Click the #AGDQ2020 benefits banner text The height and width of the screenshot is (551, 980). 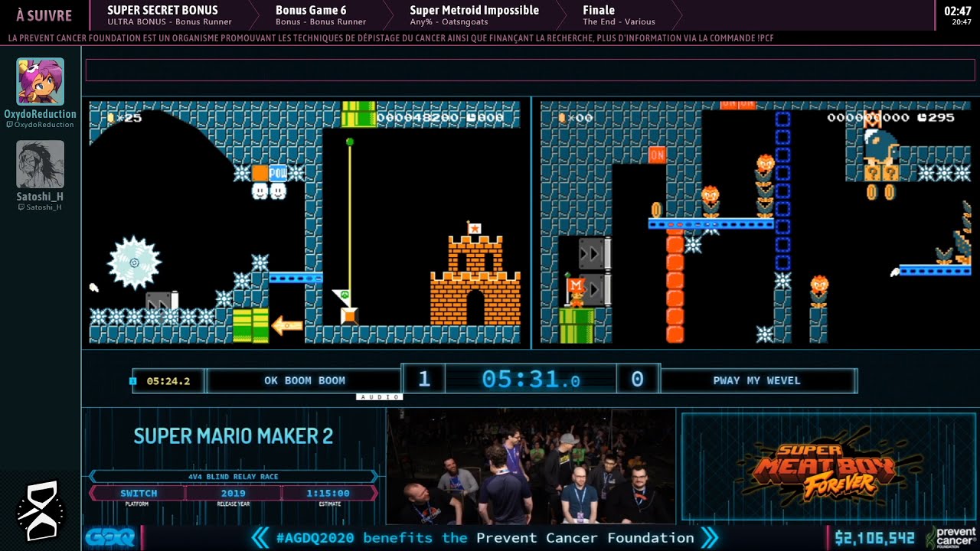484,538
